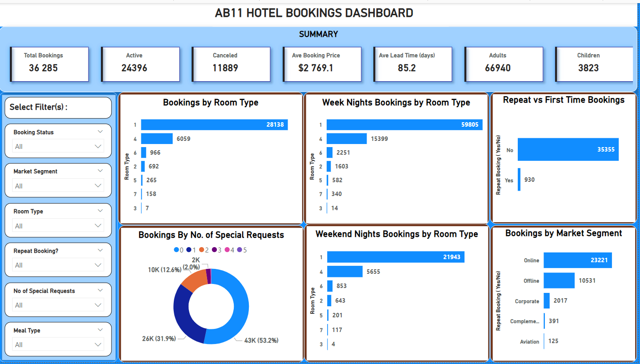Screen dimensions: 640x364
Task: Click header chevron beside No of Special Requests title
Action: tap(100, 291)
